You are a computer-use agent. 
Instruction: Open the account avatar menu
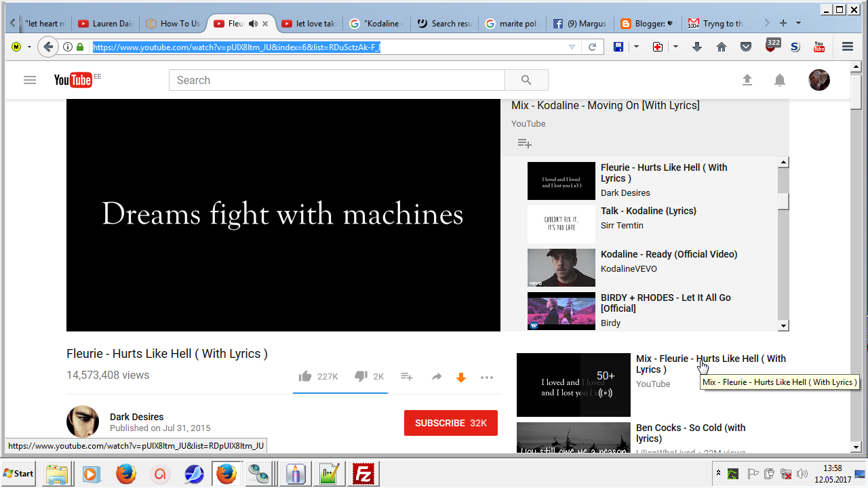[819, 80]
